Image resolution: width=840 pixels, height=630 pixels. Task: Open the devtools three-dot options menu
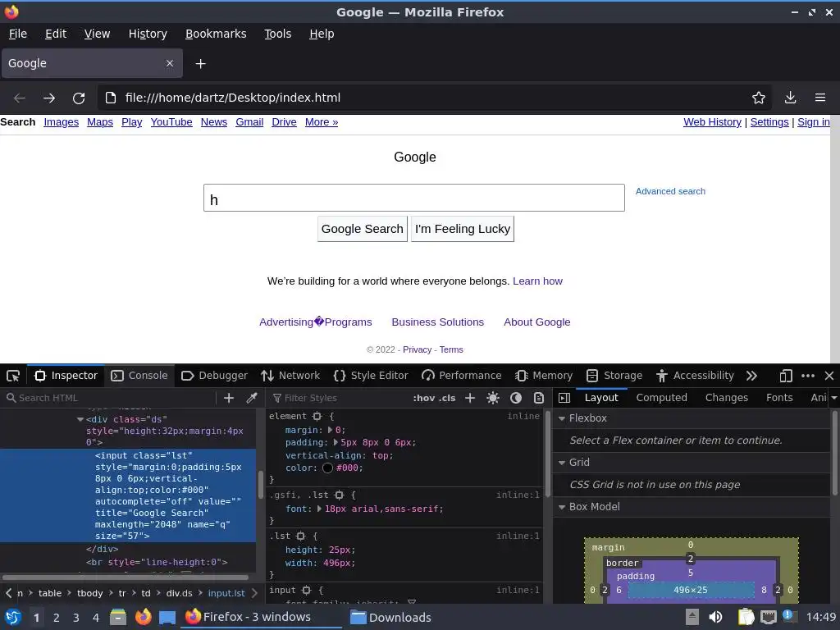(808, 376)
